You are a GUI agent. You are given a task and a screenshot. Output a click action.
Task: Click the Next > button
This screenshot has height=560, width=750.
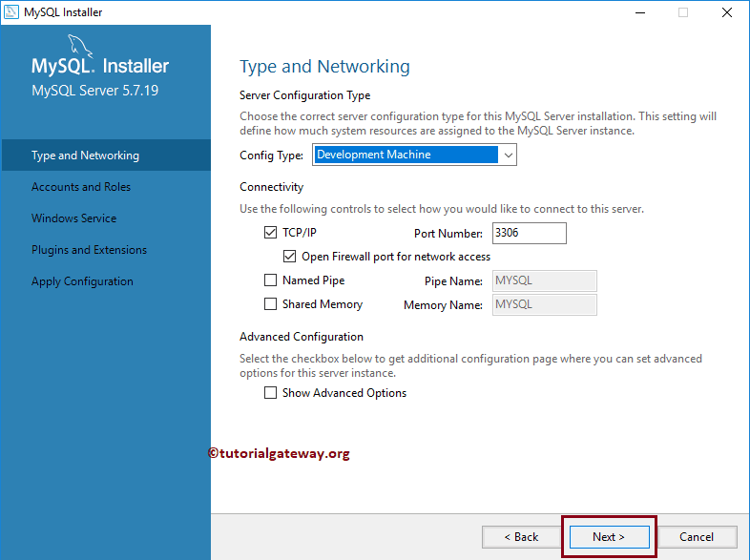click(609, 537)
